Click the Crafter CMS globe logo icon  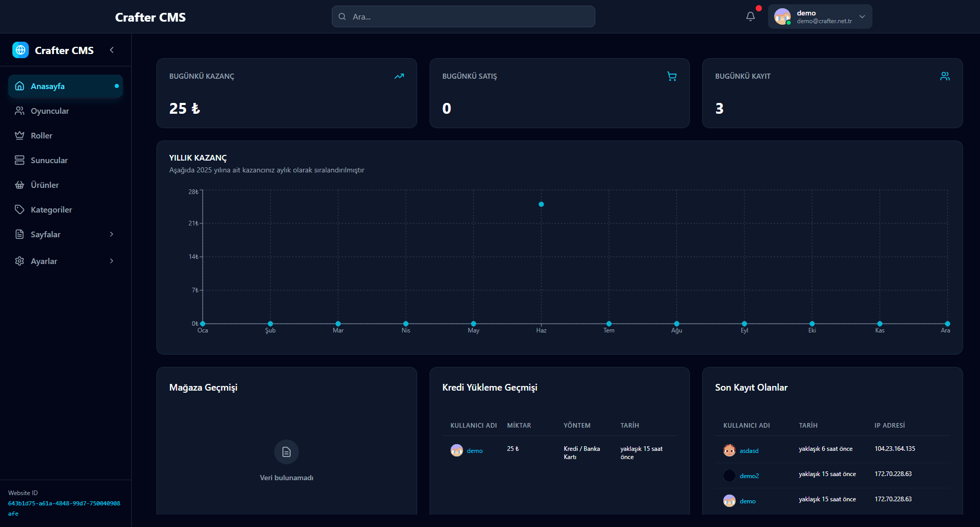21,50
